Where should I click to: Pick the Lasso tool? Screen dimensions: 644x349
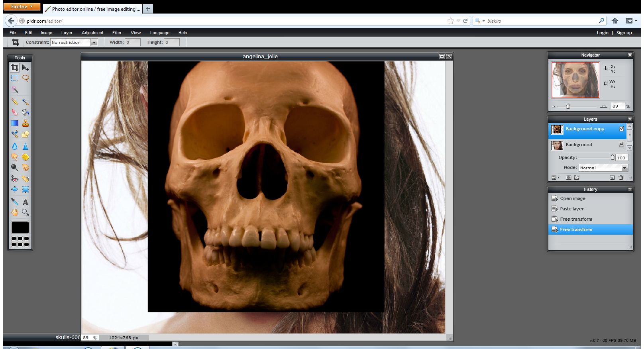[x=26, y=78]
